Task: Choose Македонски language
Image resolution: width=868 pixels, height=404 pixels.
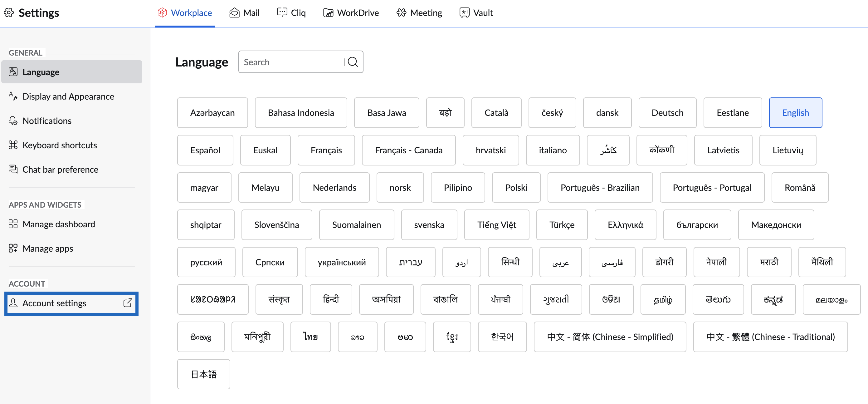Action: (x=776, y=224)
